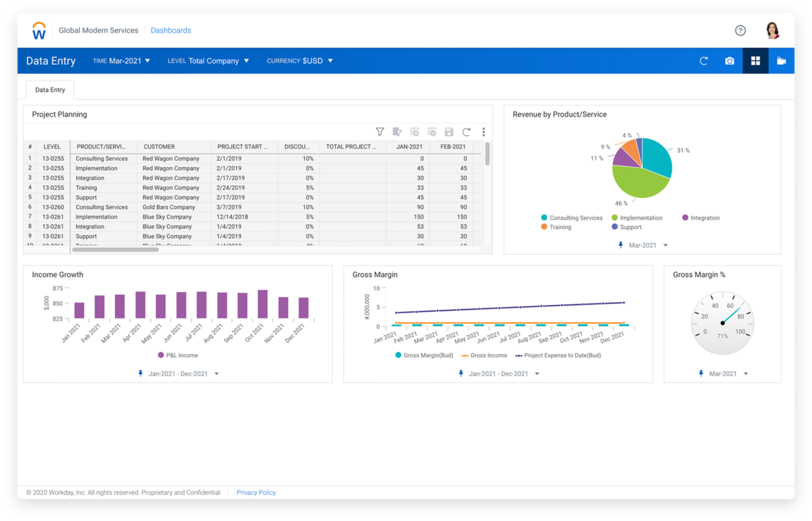
Task: Switch to the Data Entry tab
Action: coord(50,90)
